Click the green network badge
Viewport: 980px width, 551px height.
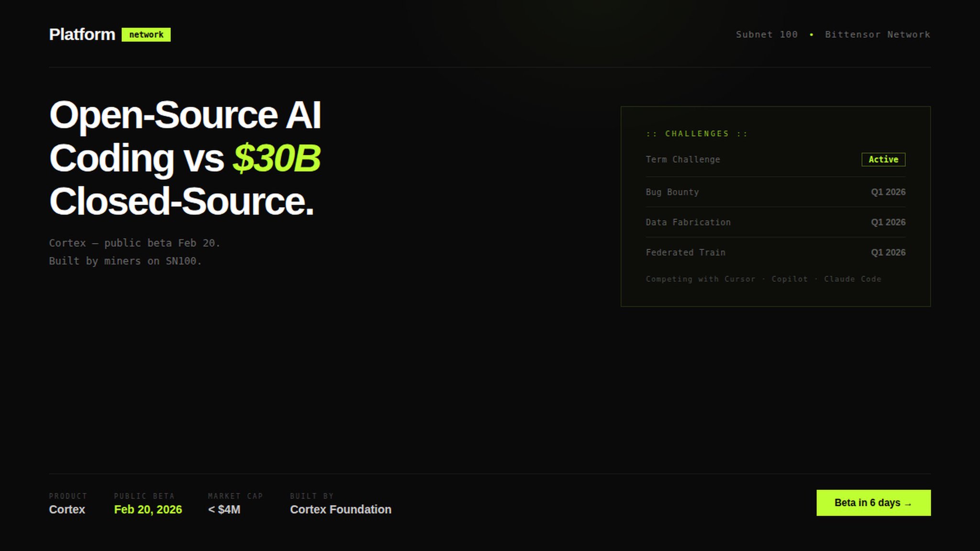click(x=146, y=34)
